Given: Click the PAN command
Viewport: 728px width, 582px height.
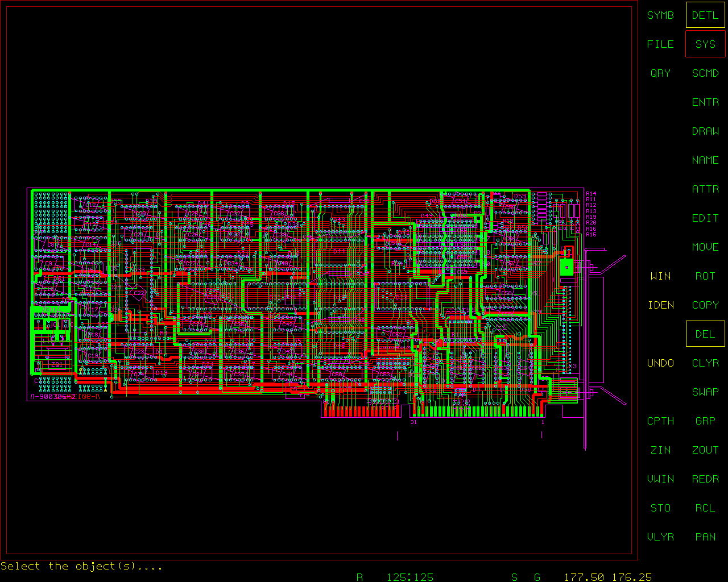Looking at the screenshot, I should (705, 537).
